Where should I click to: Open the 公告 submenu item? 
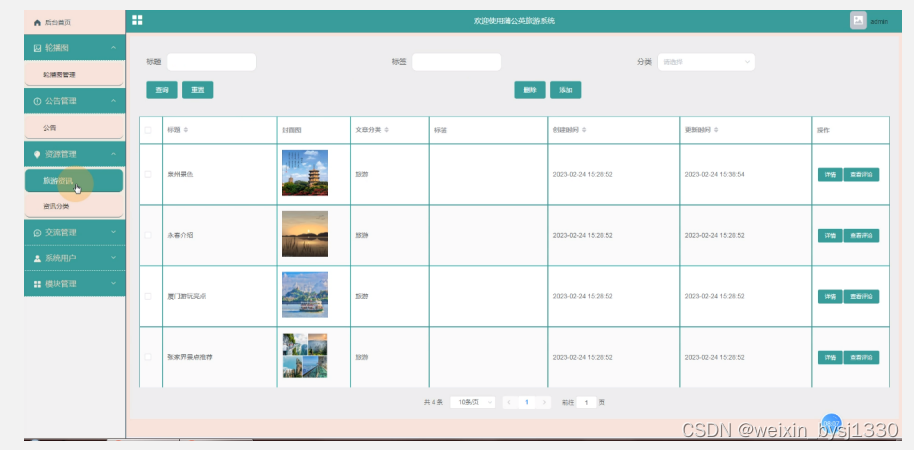74,128
